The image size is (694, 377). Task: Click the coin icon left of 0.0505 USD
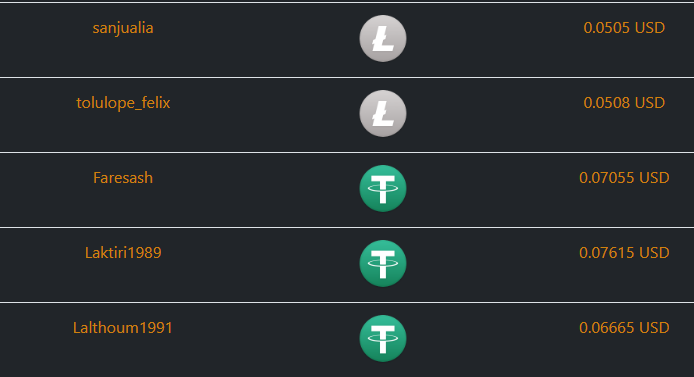(x=383, y=38)
